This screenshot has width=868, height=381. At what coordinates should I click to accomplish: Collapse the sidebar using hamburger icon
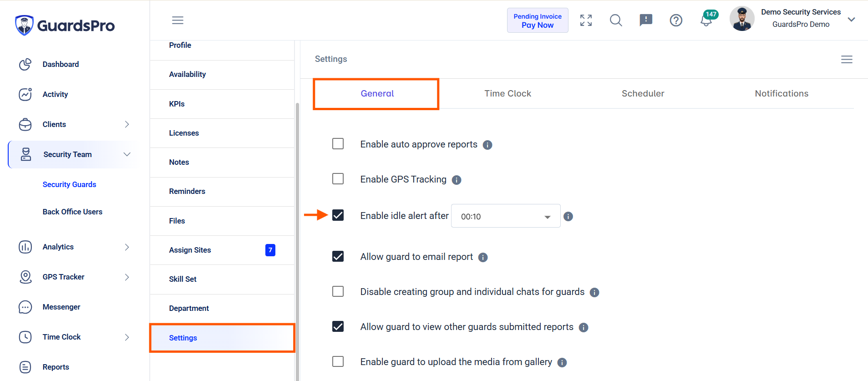178,20
